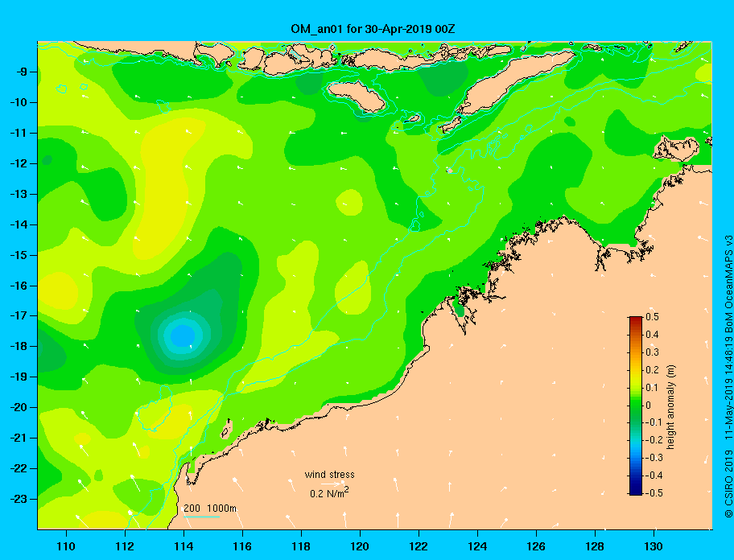Click the dark red top of the colorbar
The height and width of the screenshot is (560, 734).
click(636, 319)
